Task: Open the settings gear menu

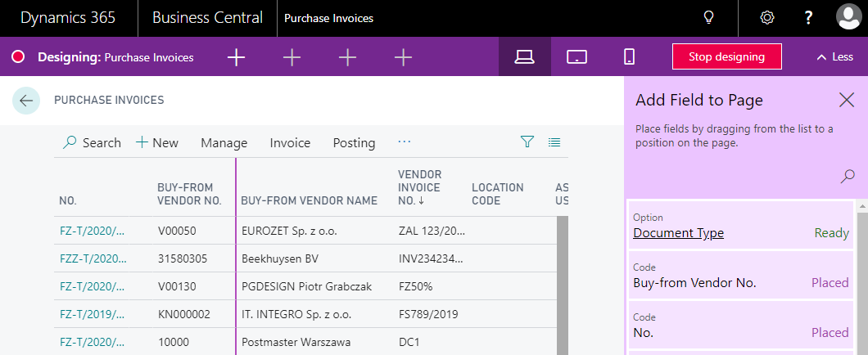Action: [766, 18]
